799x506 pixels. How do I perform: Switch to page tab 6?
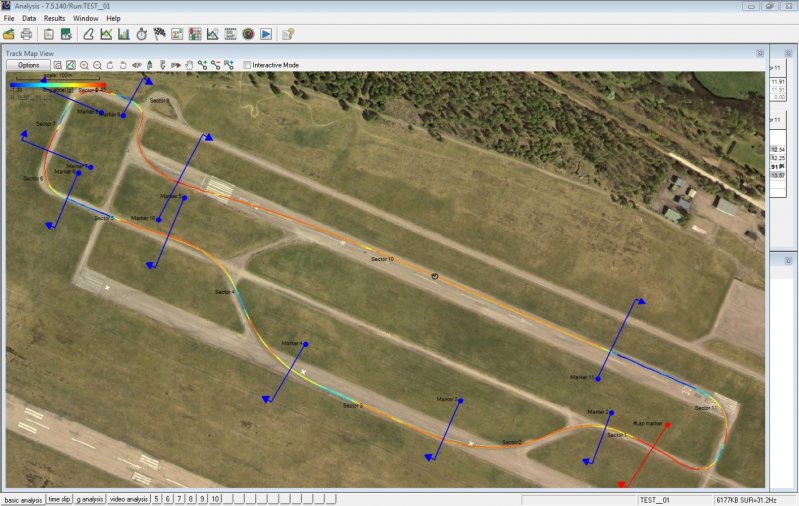168,499
